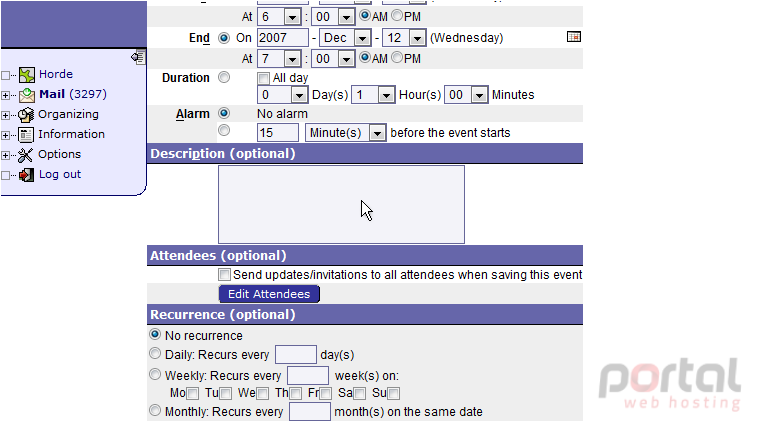
Task: Click the Options tools icon
Action: coord(26,155)
